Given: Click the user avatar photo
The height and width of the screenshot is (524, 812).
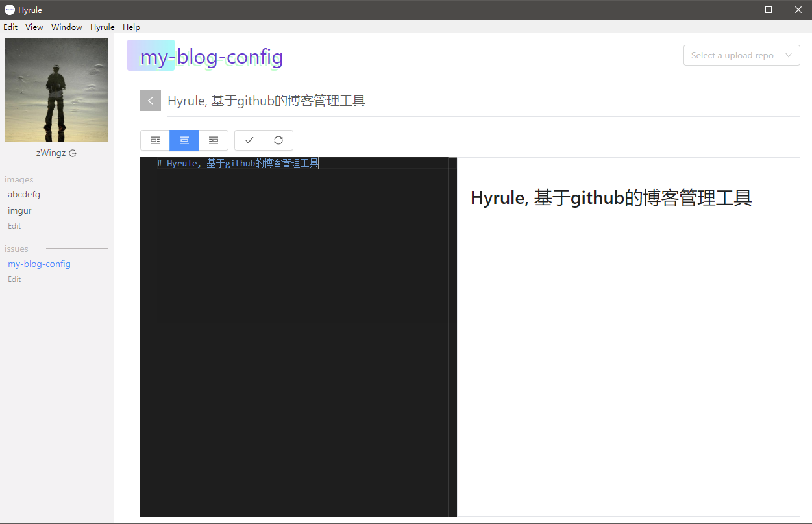Looking at the screenshot, I should pos(56,90).
